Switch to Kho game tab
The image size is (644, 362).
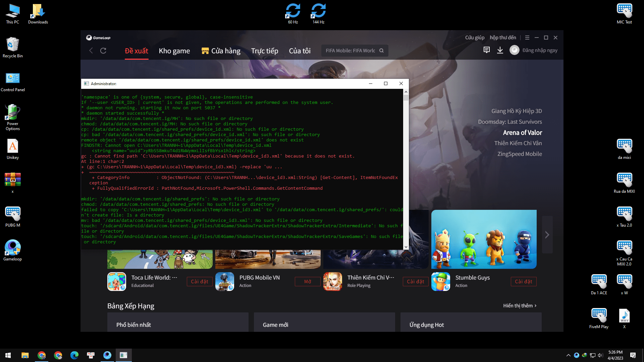point(174,51)
